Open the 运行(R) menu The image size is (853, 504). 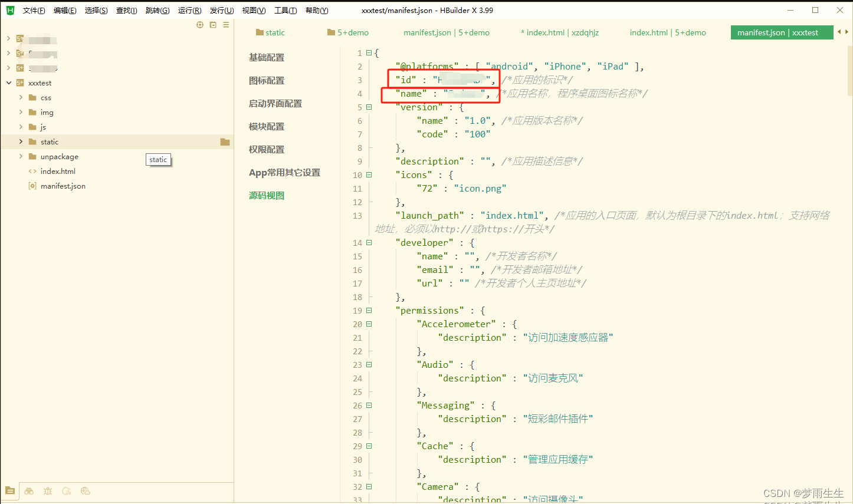(x=189, y=11)
